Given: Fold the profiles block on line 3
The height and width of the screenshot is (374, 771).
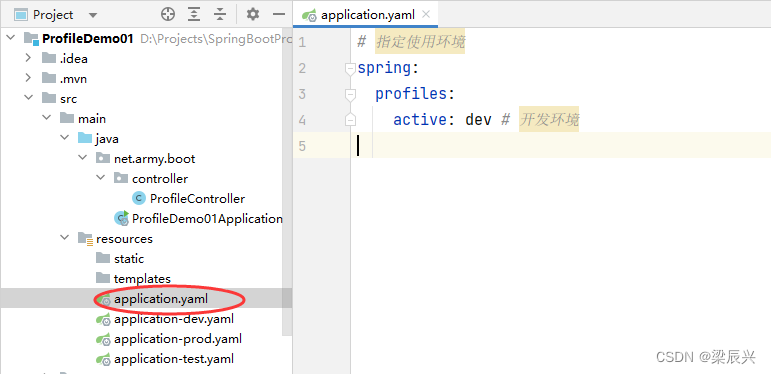Looking at the screenshot, I should tap(350, 95).
